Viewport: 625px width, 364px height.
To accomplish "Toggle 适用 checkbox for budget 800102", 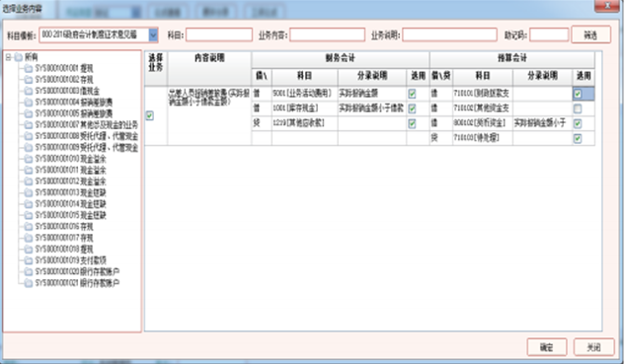I will point(578,123).
